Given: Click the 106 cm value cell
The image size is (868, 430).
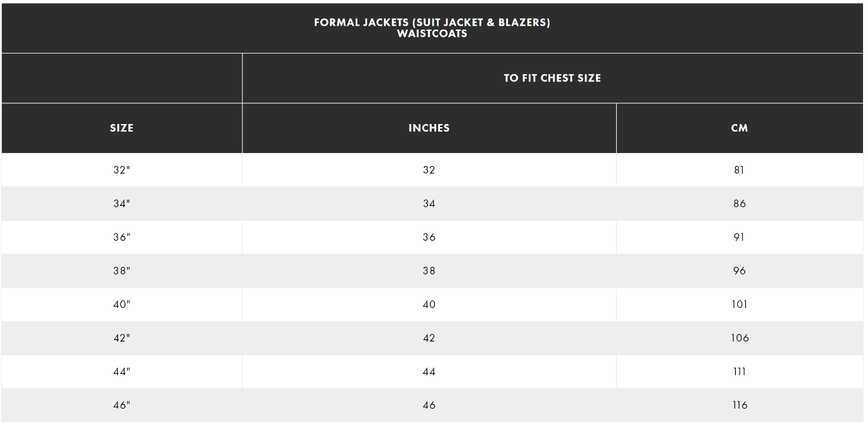Looking at the screenshot, I should coord(739,338).
